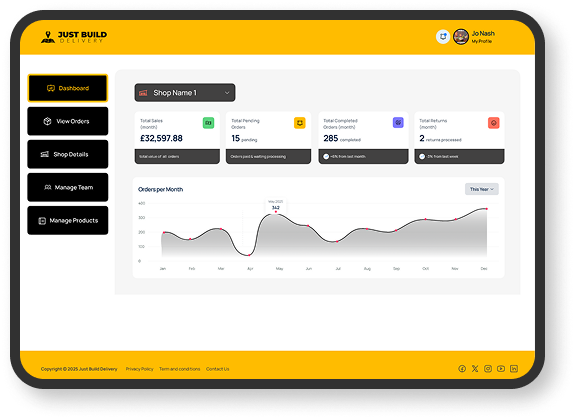Click the Orders per Month chart title
Screen dimensions: 575x419
click(x=160, y=190)
